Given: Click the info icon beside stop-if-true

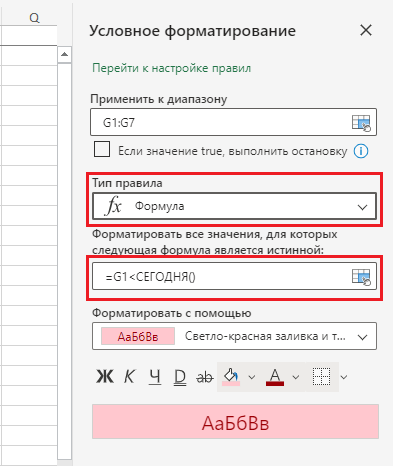Looking at the screenshot, I should point(361,151).
